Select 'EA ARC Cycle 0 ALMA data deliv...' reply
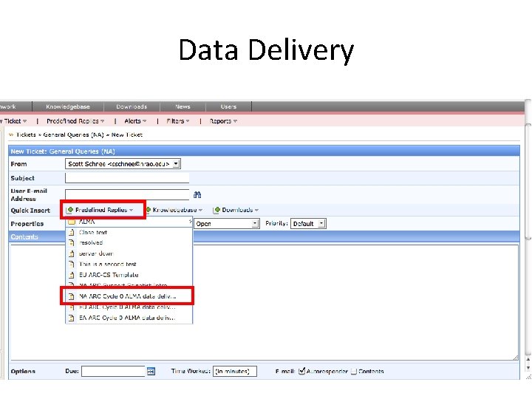The image size is (532, 399). click(129, 318)
